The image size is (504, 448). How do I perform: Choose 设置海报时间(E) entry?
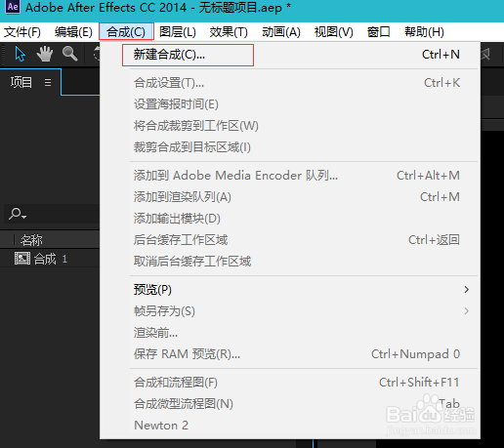(x=290, y=104)
